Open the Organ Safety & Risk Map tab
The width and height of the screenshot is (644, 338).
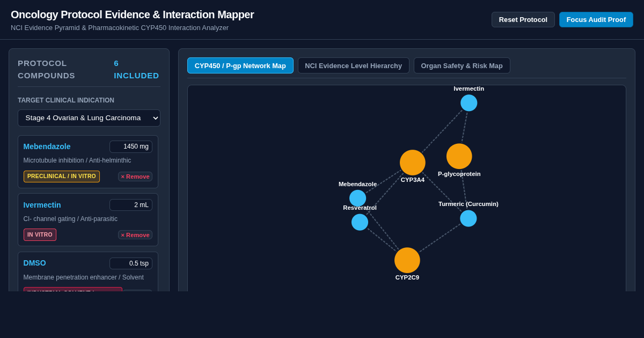pyautogui.click(x=462, y=65)
